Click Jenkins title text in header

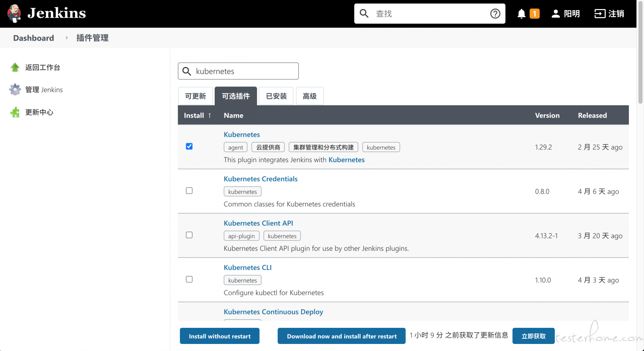click(57, 13)
